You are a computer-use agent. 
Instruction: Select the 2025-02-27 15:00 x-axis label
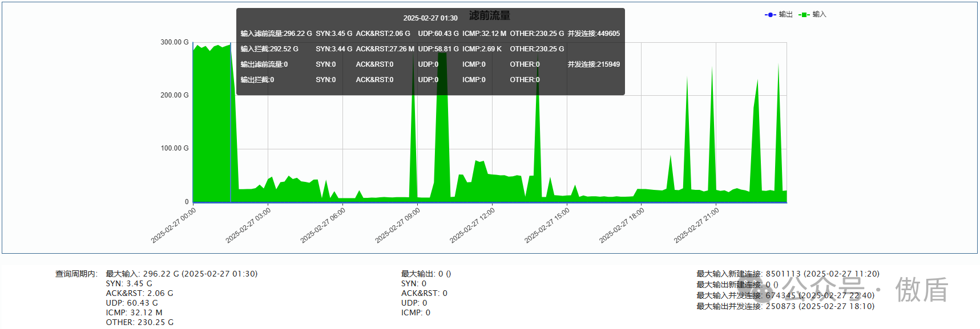(547, 225)
